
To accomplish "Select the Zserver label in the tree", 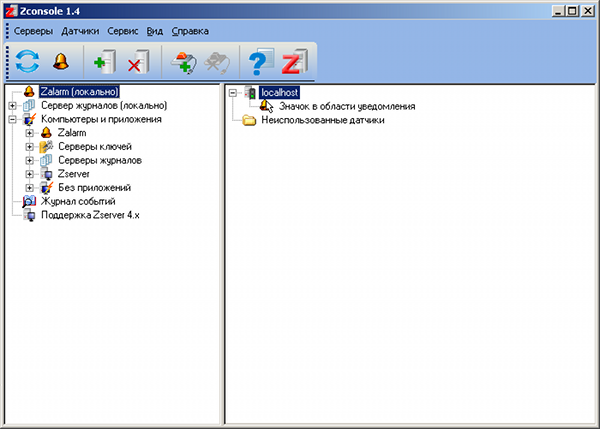I will coord(73,174).
